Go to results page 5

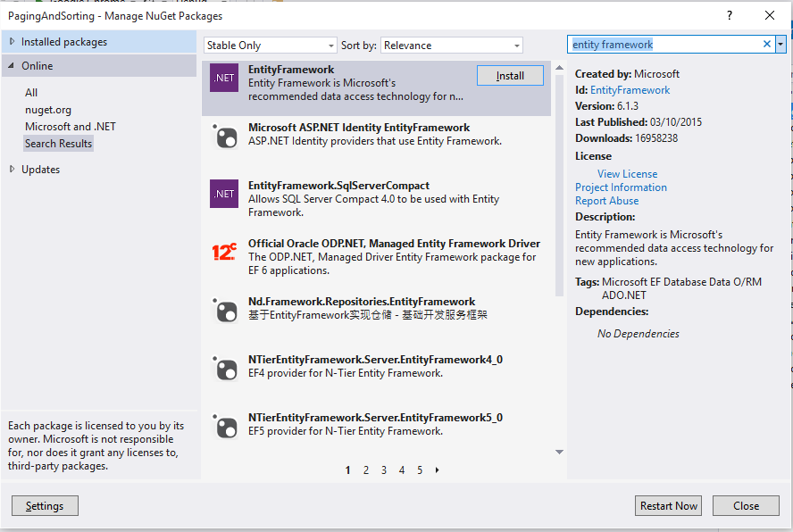point(420,470)
